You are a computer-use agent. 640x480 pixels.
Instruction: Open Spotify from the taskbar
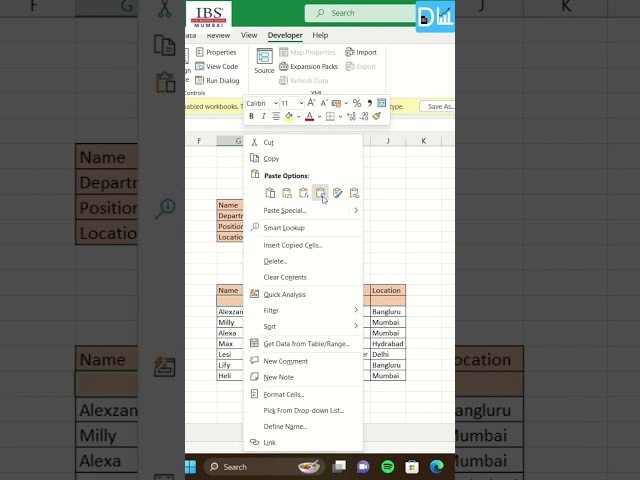click(387, 466)
